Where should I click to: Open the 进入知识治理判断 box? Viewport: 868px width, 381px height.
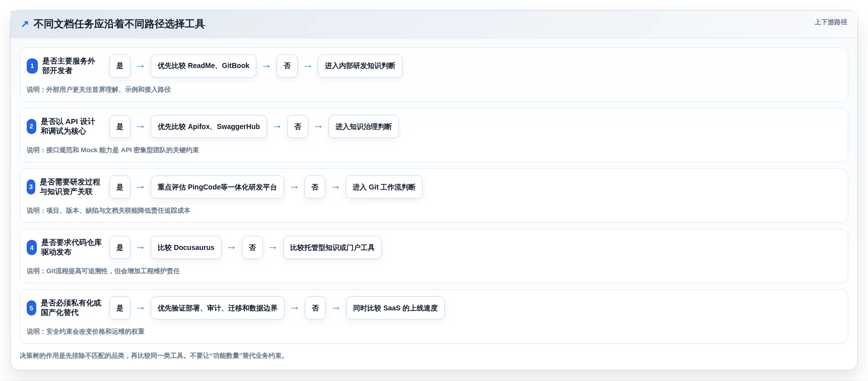(364, 126)
